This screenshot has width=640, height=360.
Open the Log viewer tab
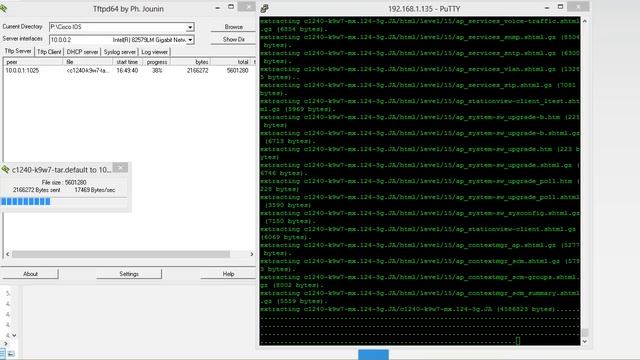point(154,52)
